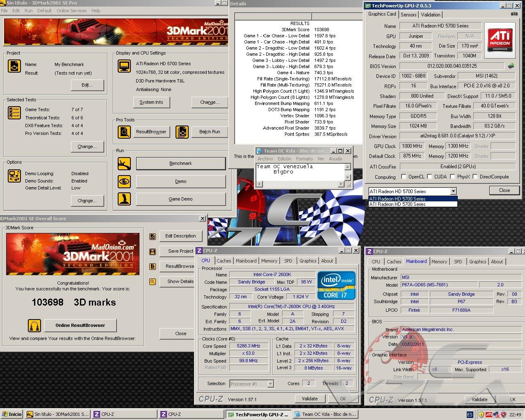
Task: Open the Inicio start button
Action: tap(11, 414)
